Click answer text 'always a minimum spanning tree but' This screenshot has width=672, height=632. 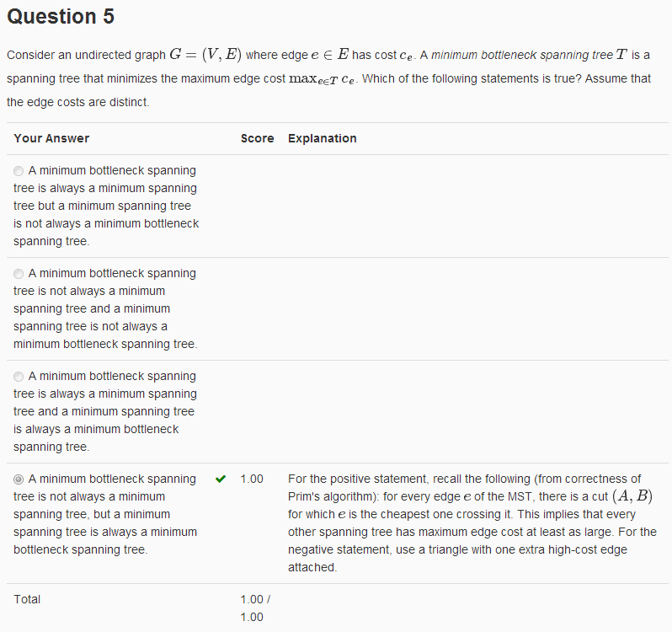click(106, 206)
